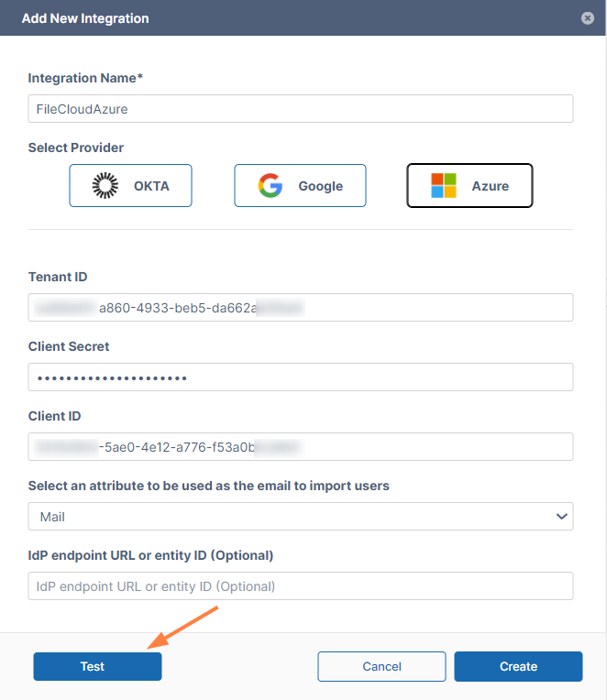The width and height of the screenshot is (607, 700).
Task: Click the Client ID input box
Action: click(x=300, y=447)
